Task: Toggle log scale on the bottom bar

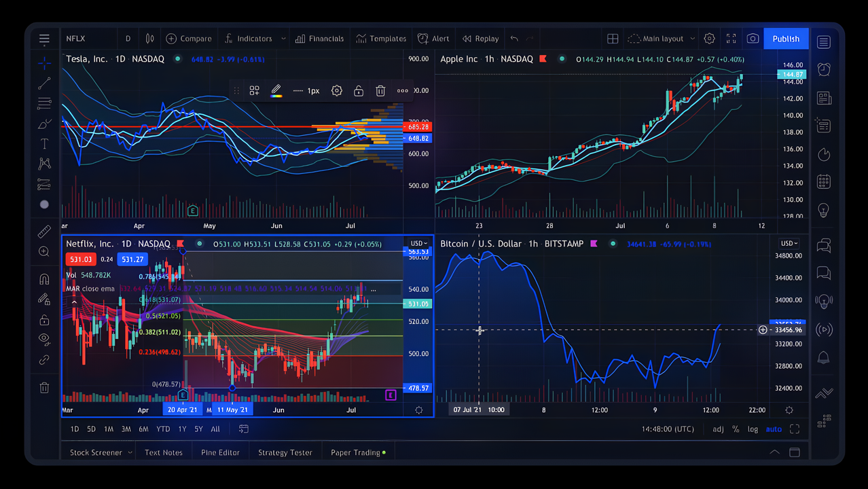Action: click(x=753, y=429)
